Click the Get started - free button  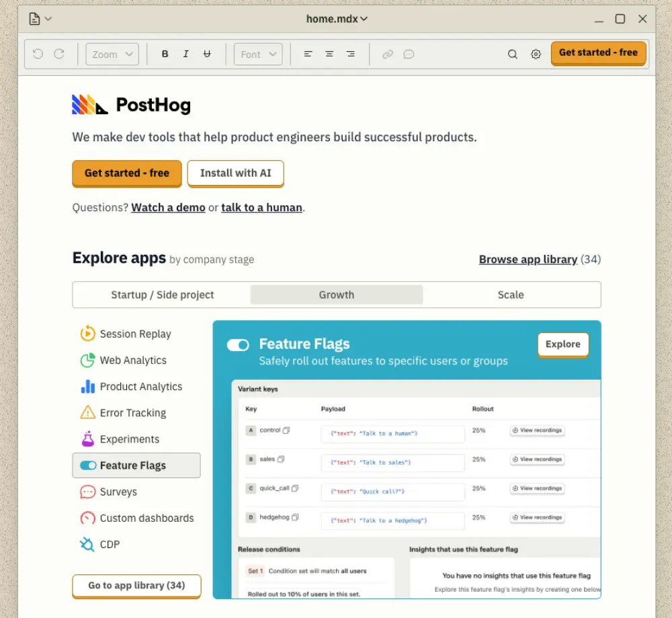tap(126, 173)
